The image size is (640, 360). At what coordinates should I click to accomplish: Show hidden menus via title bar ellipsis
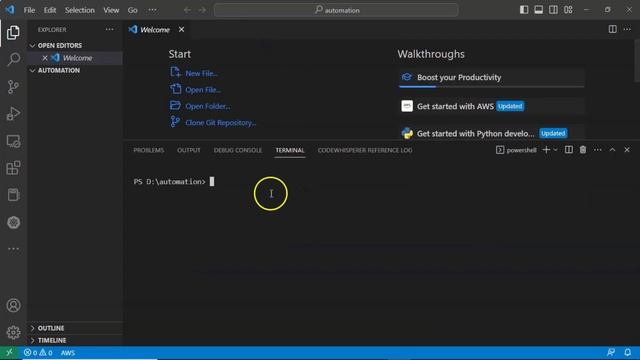152,10
